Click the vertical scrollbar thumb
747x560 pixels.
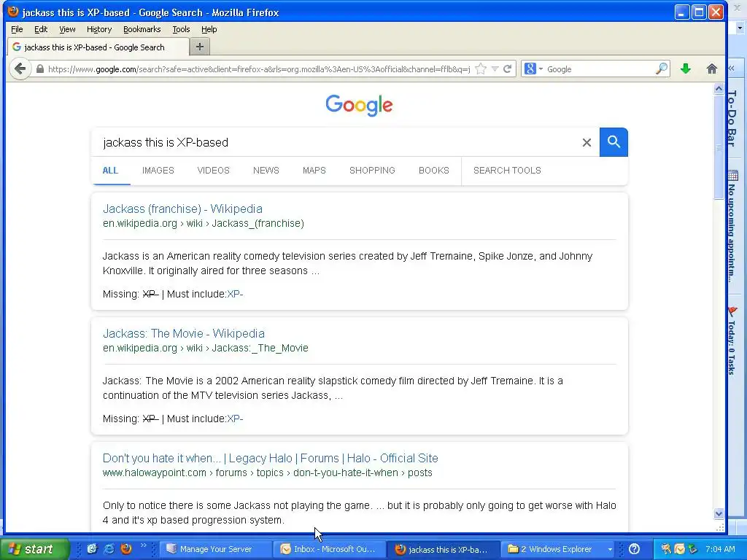click(x=719, y=147)
